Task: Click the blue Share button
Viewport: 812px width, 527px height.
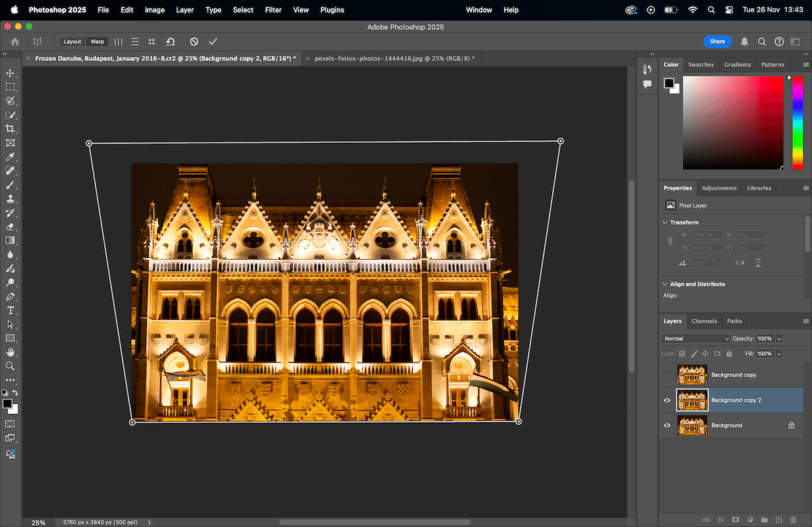Action: pyautogui.click(x=717, y=41)
